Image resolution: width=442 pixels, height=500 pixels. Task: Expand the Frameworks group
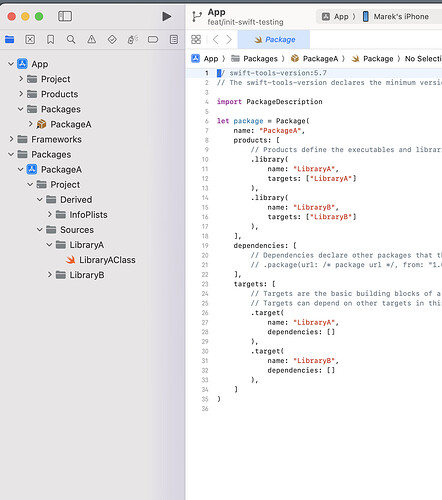click(x=11, y=139)
